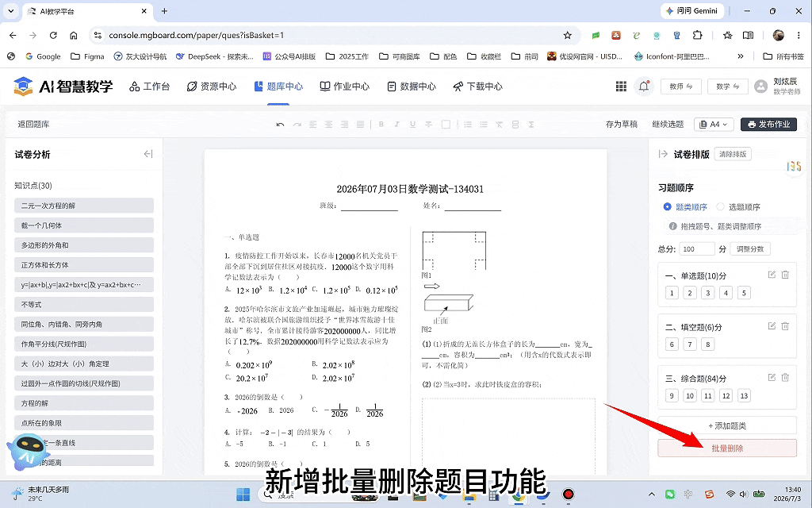This screenshot has height=508, width=812.
Task: Clear formatting in editor toolbar
Action: [x=500, y=125]
